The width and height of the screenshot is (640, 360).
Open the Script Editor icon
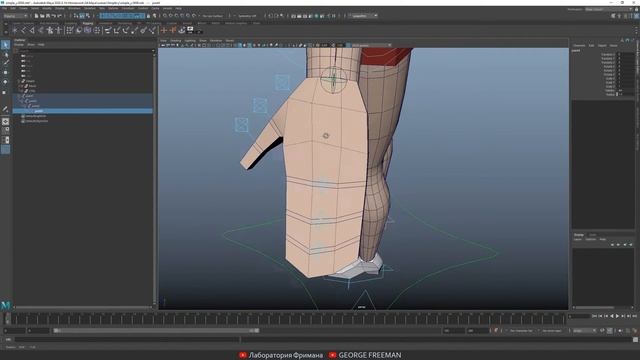point(636,339)
